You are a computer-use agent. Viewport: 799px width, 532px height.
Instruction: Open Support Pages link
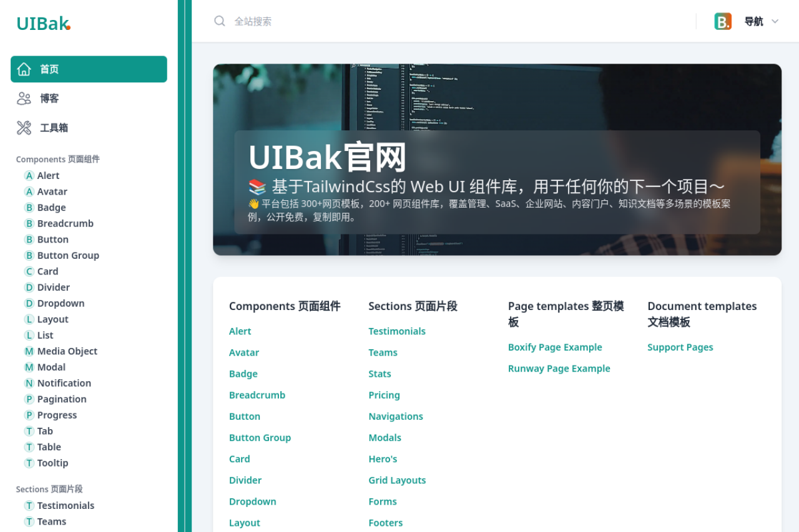[x=680, y=347]
